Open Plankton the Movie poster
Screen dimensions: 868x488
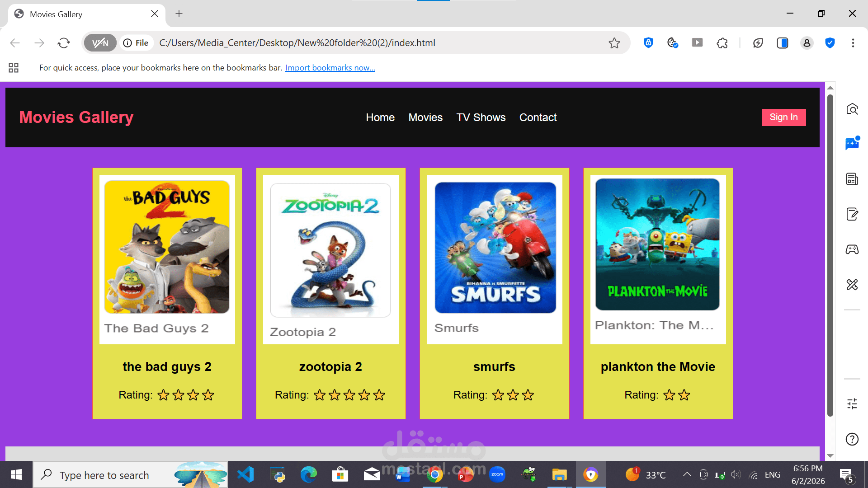click(658, 259)
